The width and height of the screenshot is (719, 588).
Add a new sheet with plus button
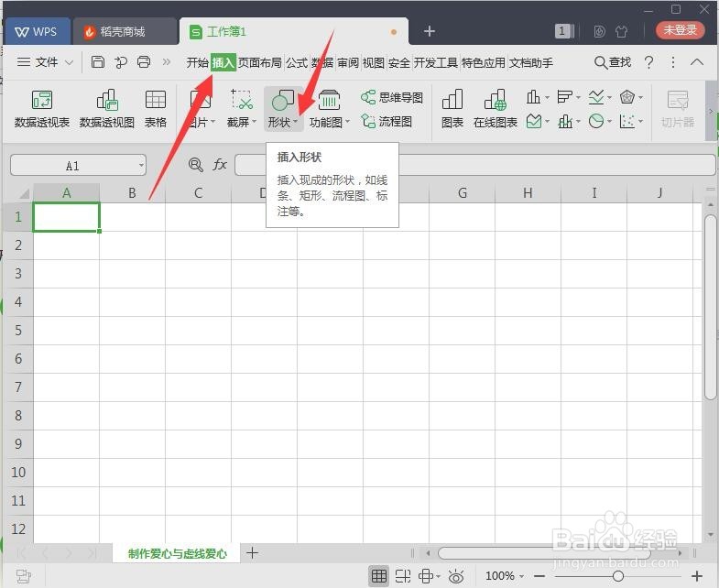point(252,552)
